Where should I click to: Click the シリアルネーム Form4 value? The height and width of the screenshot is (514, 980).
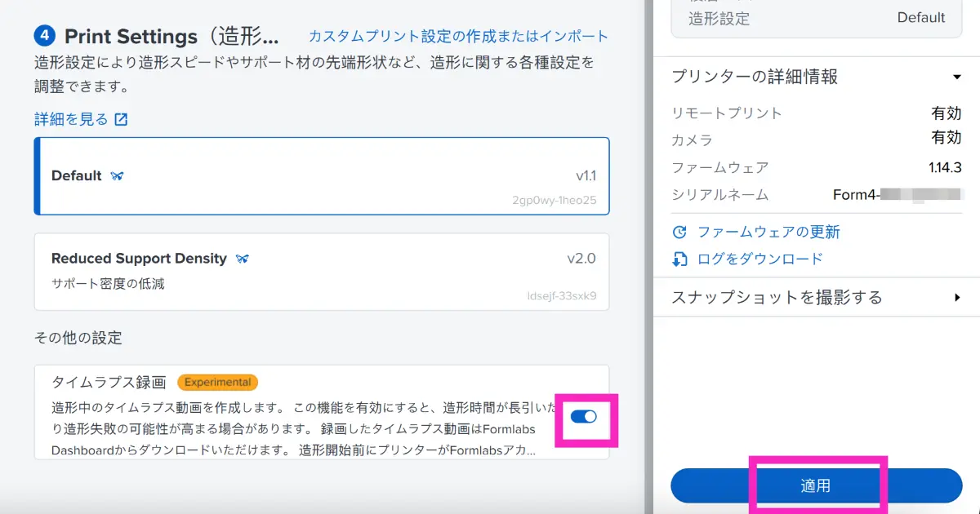pos(897,195)
